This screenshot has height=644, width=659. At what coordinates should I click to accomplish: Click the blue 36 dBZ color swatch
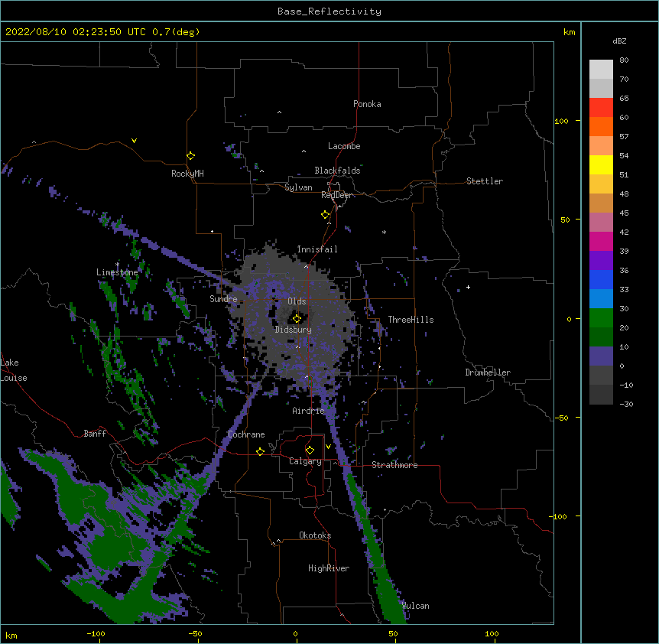coord(601,279)
